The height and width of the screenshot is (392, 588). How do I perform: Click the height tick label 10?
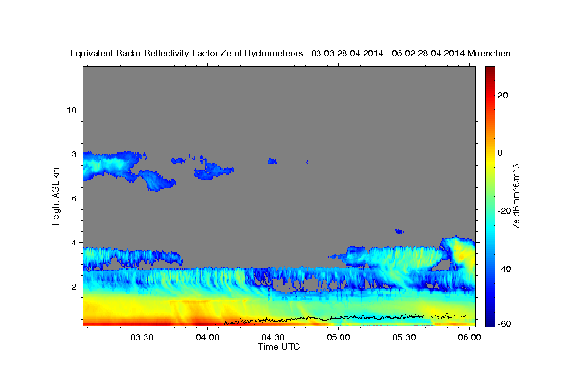(72, 110)
